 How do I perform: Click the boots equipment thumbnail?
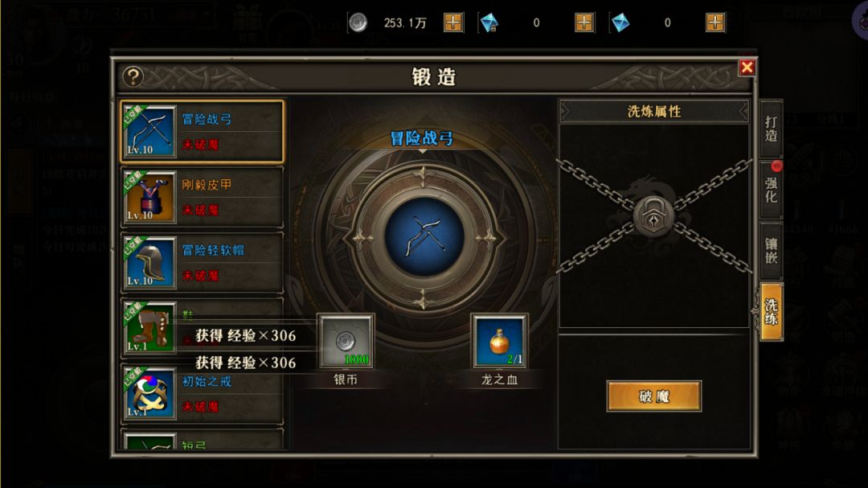click(x=149, y=327)
